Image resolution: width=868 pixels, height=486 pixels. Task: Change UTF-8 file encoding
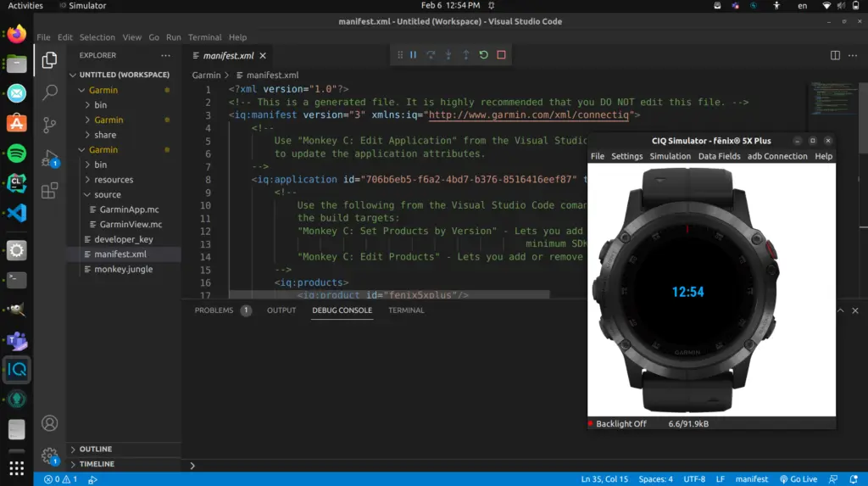point(694,479)
